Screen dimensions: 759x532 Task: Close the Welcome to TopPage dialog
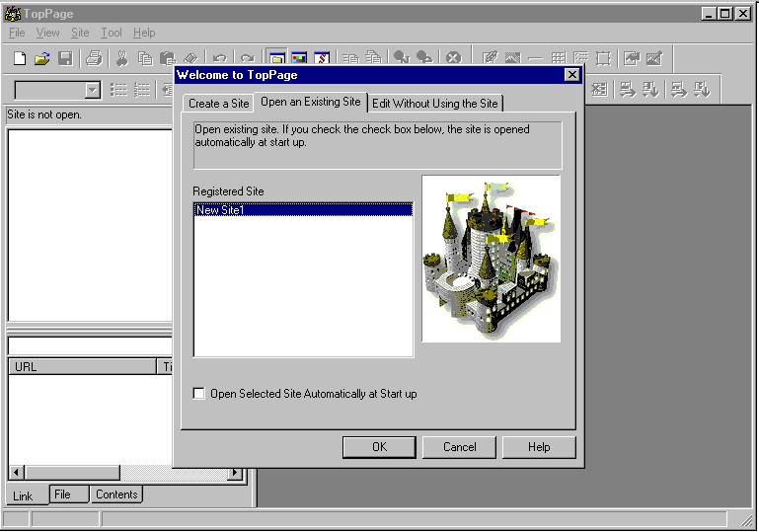coord(572,75)
